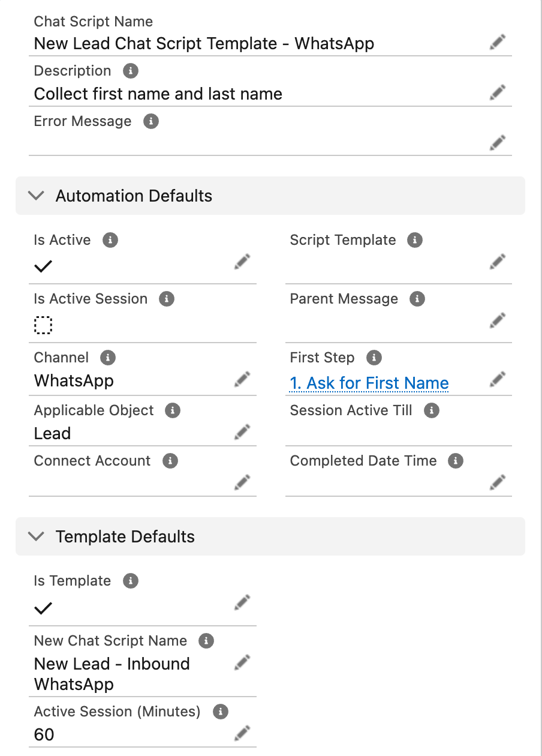The image size is (542, 756).
Task: Edit First Step pencil icon
Action: pyautogui.click(x=498, y=379)
